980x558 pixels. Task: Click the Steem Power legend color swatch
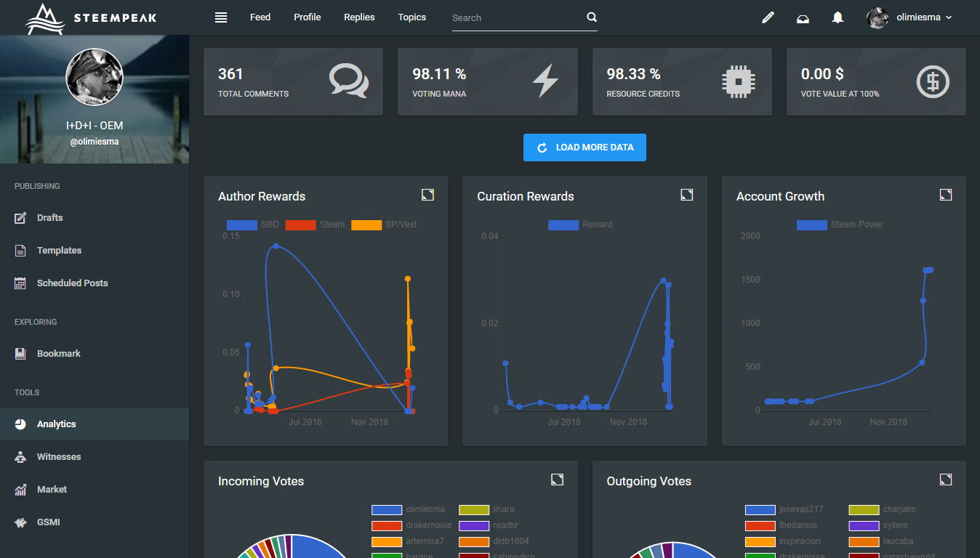point(811,225)
